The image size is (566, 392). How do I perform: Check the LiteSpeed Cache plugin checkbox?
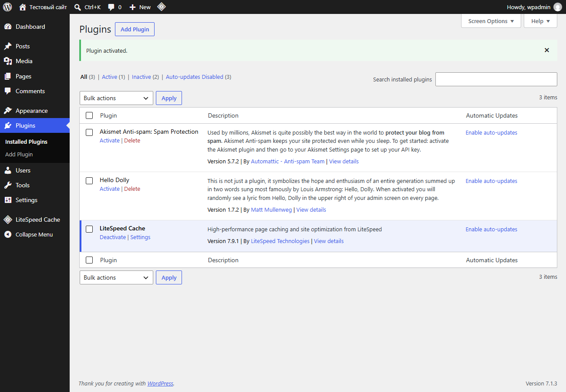[89, 229]
